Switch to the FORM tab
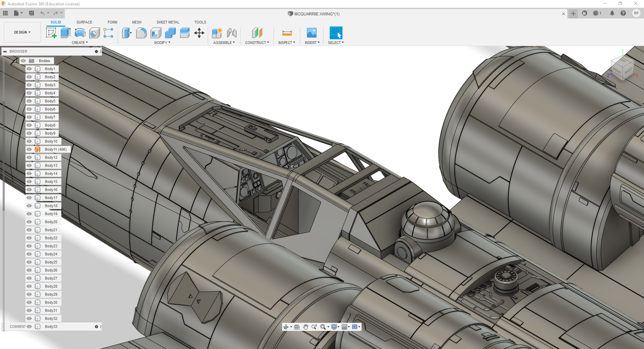 112,22
